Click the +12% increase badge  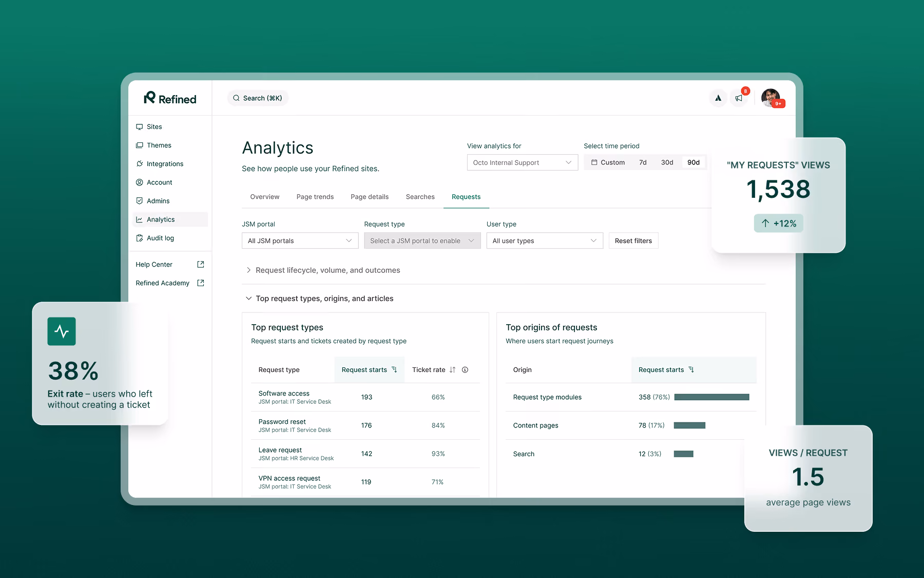click(x=779, y=223)
